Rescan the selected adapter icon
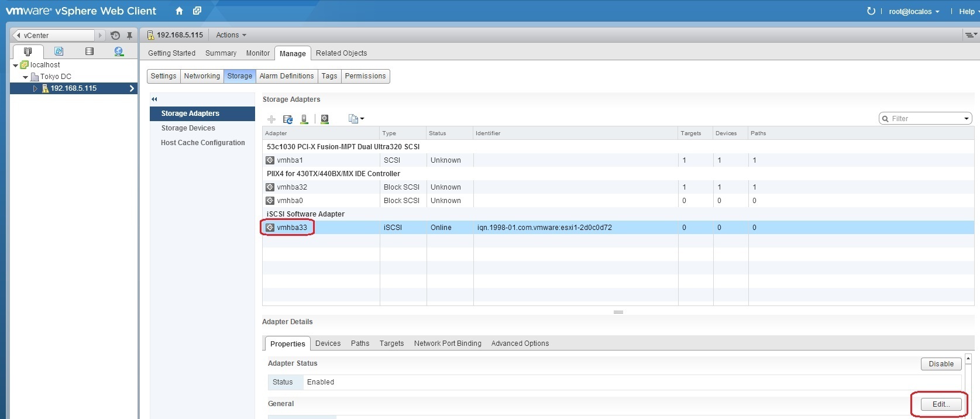 [325, 119]
